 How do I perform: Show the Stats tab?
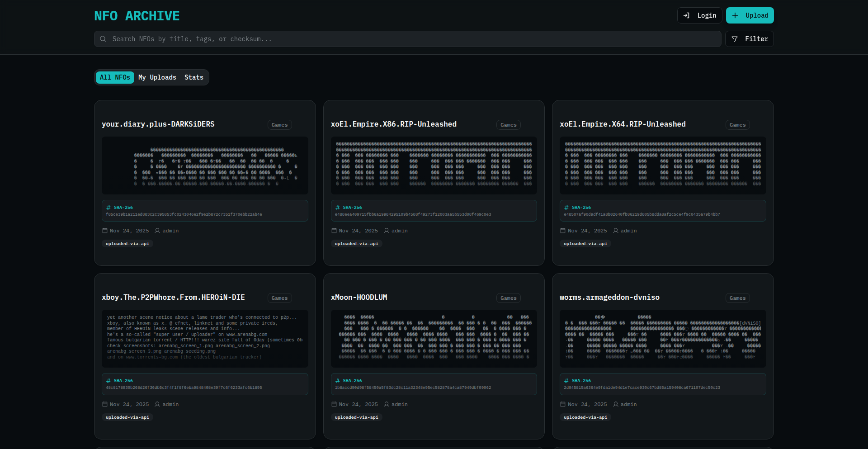pos(194,77)
